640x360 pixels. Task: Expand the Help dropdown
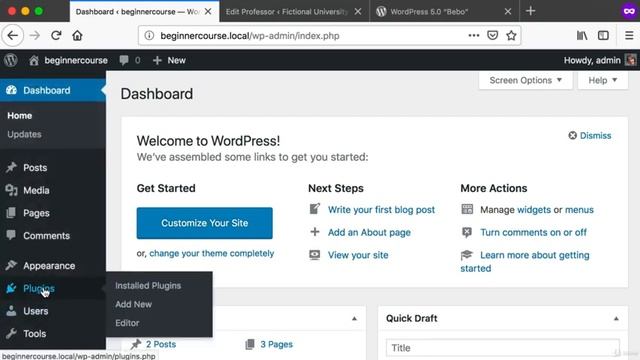[602, 80]
